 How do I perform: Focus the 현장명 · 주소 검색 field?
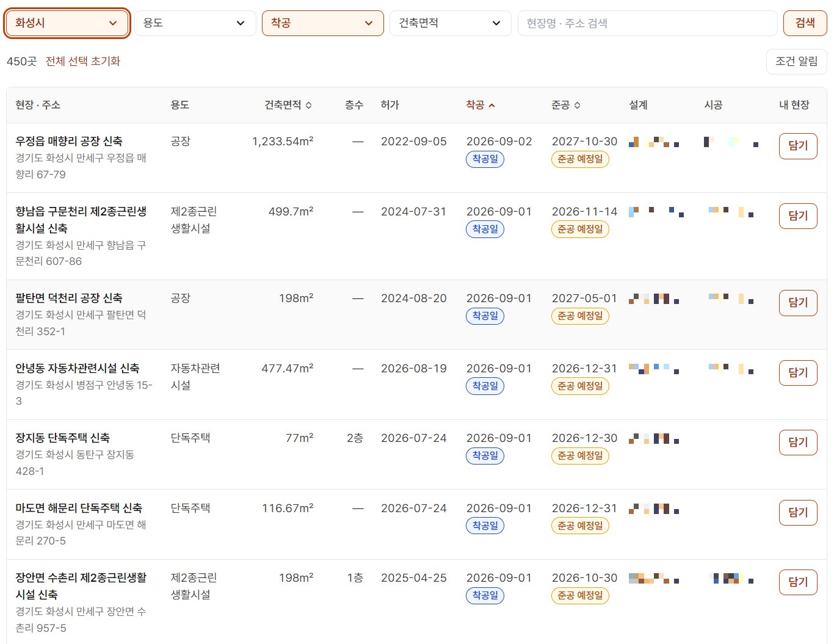tap(647, 23)
